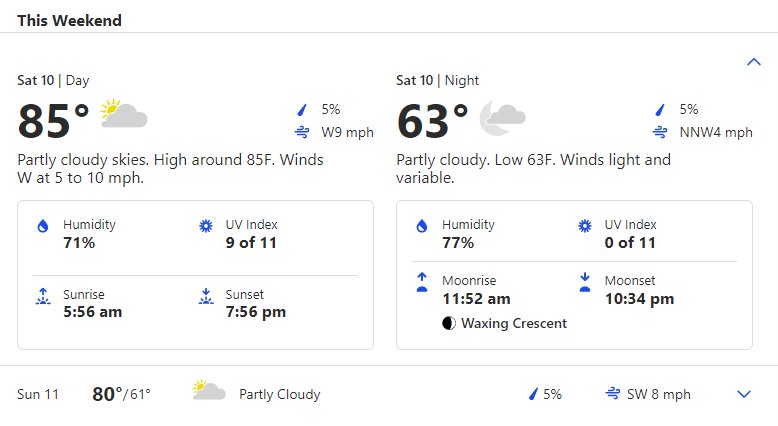Screen dimensions: 778x426
Task: Collapse the Sat 10 details chevron
Action: (754, 62)
